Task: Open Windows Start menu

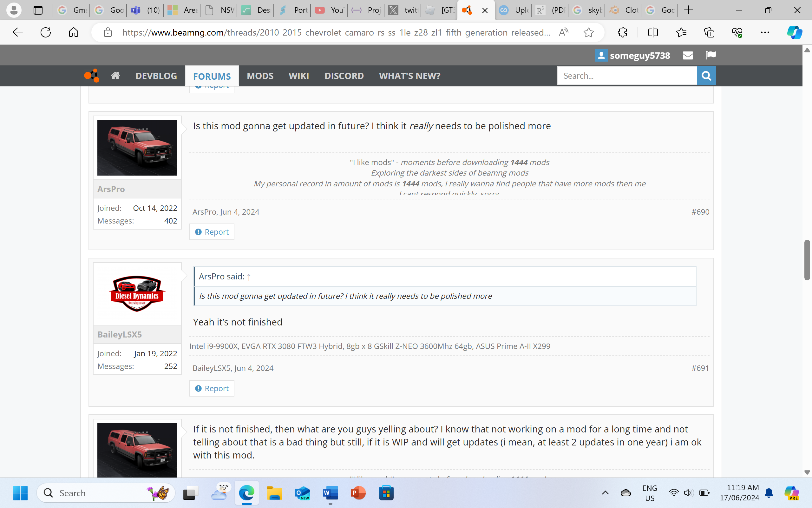Action: pyautogui.click(x=20, y=493)
